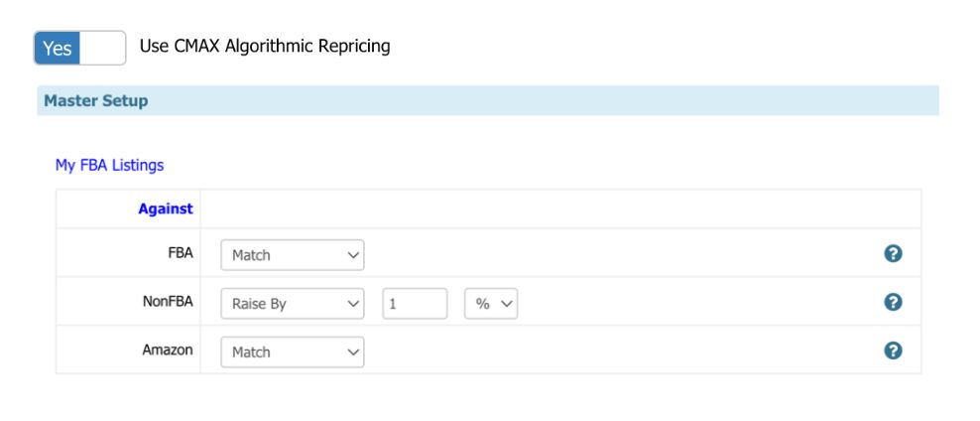This screenshot has width=980, height=421.
Task: Click the Against column header
Action: coord(165,210)
